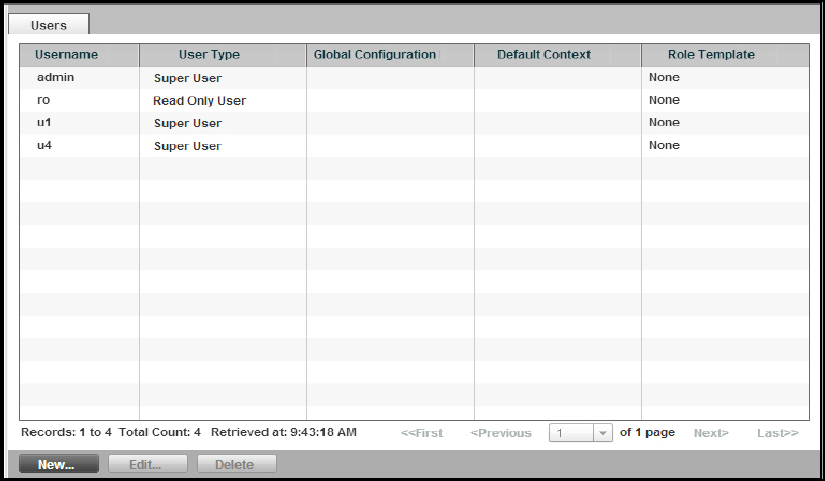825x481 pixels.
Task: Click the Default Context column header
Action: [544, 55]
